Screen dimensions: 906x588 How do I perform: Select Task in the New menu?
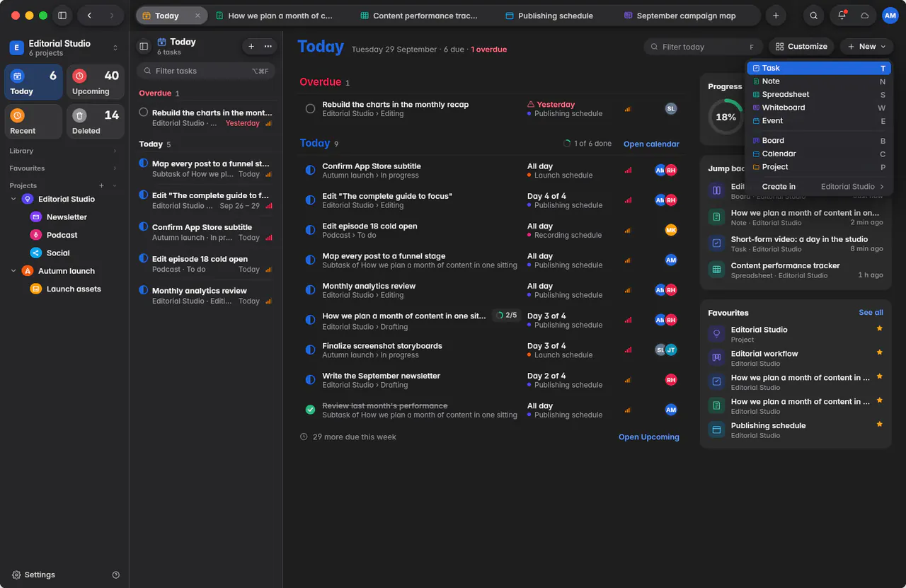pyautogui.click(x=820, y=68)
